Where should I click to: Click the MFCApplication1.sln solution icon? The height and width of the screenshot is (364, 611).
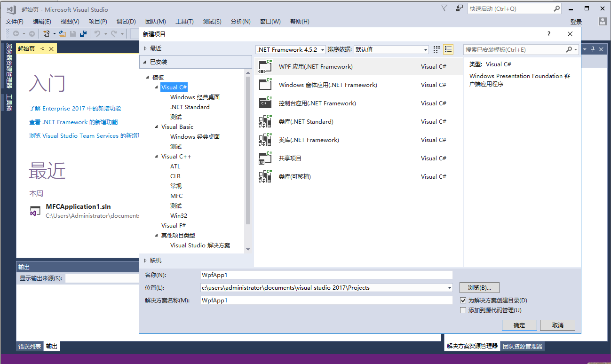[x=35, y=211]
